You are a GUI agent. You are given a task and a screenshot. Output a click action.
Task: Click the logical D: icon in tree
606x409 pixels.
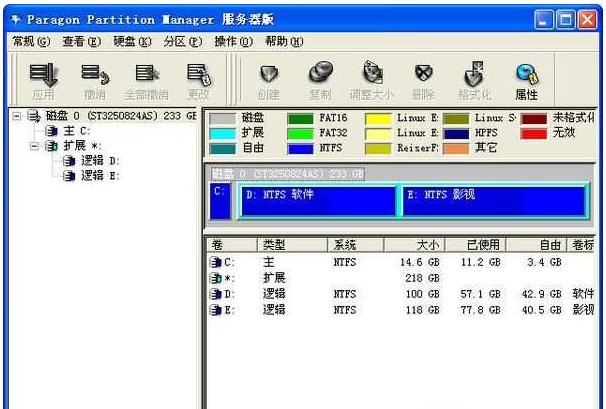tap(69, 161)
